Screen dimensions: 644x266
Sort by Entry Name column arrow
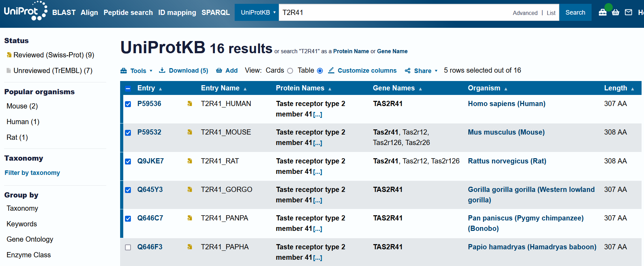point(245,89)
